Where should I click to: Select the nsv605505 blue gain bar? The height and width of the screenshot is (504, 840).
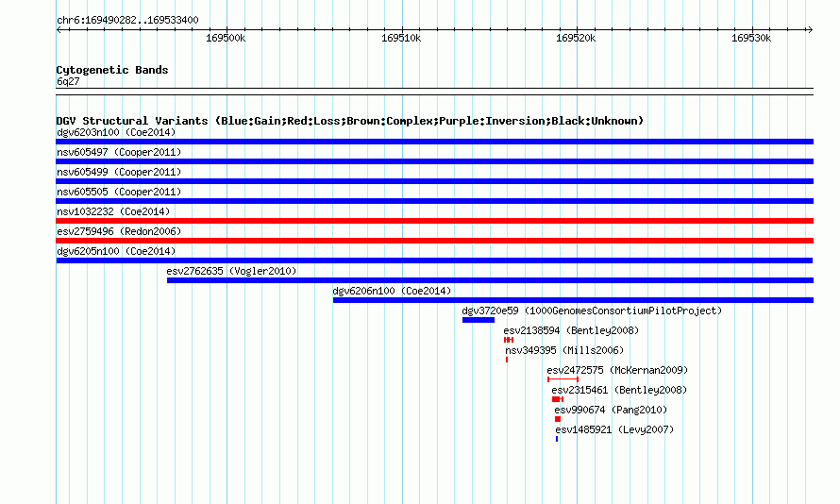coord(434,201)
